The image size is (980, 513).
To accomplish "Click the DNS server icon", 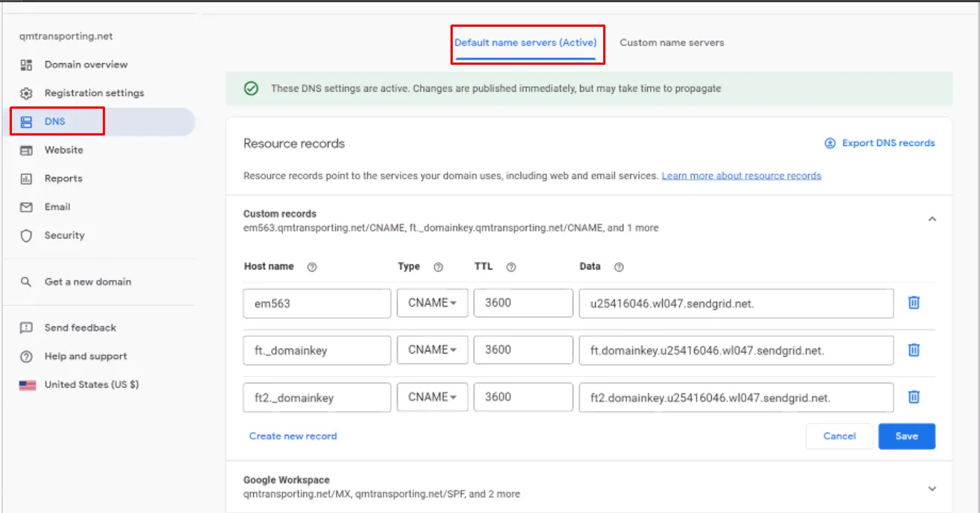I will tap(26, 121).
